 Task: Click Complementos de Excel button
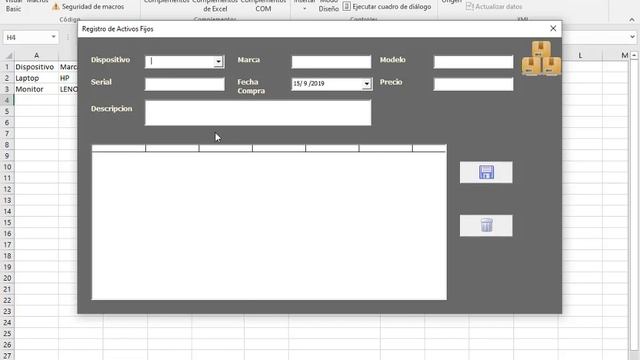click(215, 5)
